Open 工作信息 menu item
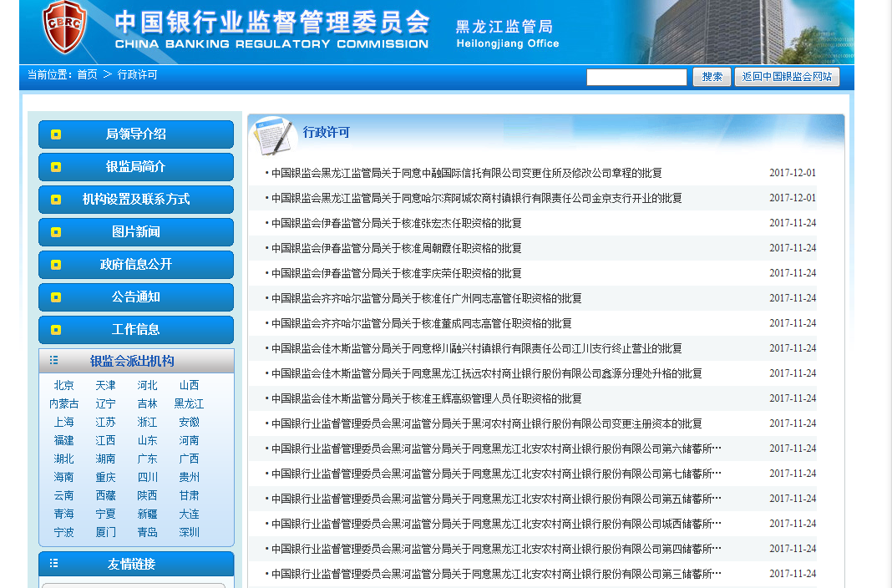 [136, 330]
